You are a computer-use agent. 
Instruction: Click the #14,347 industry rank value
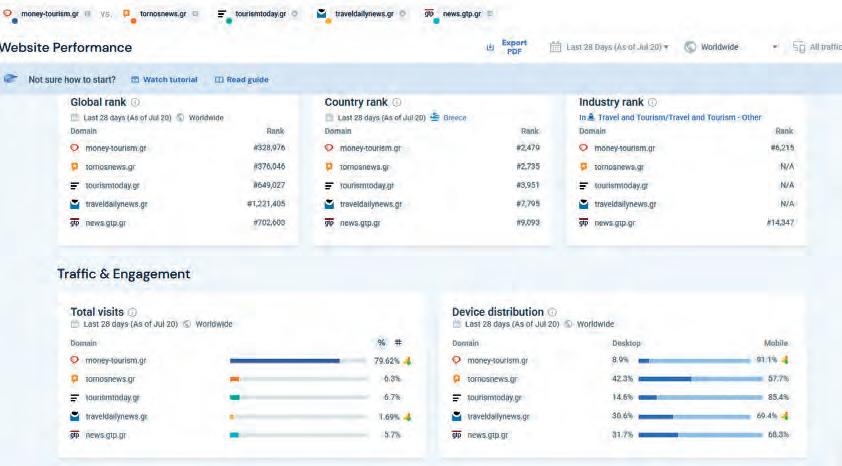(780, 222)
